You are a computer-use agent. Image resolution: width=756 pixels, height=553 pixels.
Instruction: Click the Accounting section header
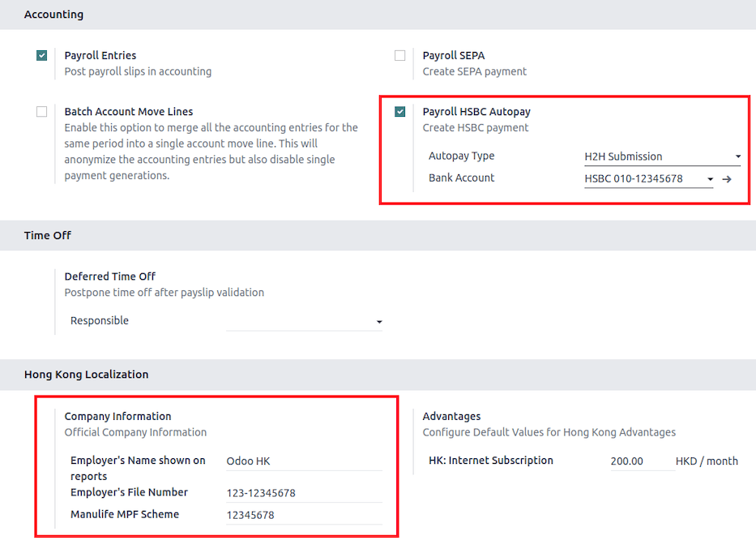pos(53,15)
